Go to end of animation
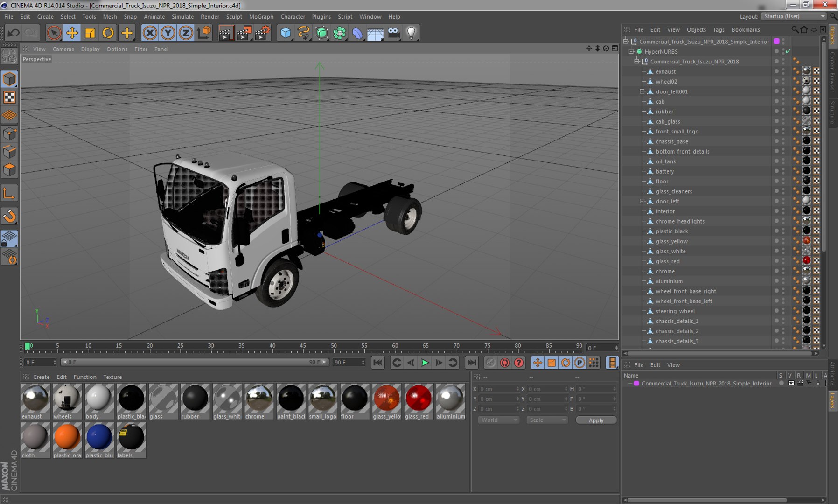Image resolution: width=838 pixels, height=504 pixels. click(x=472, y=363)
